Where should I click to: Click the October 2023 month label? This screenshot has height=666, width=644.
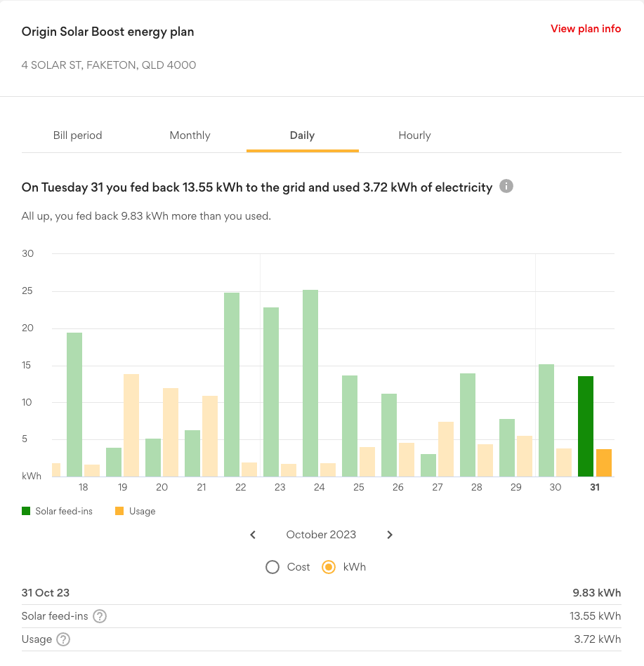(321, 535)
